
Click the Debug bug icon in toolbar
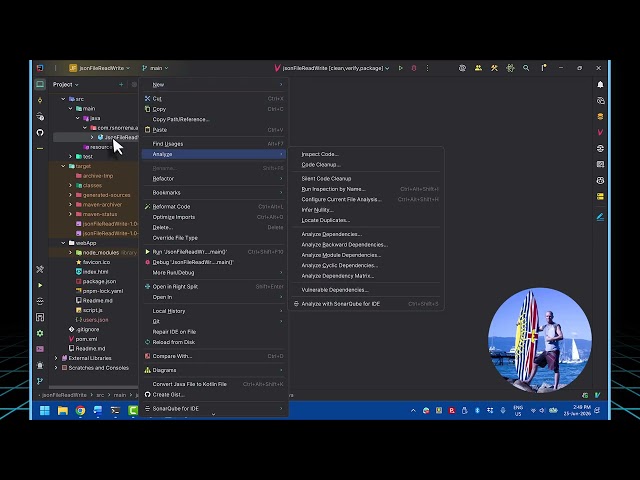[414, 68]
